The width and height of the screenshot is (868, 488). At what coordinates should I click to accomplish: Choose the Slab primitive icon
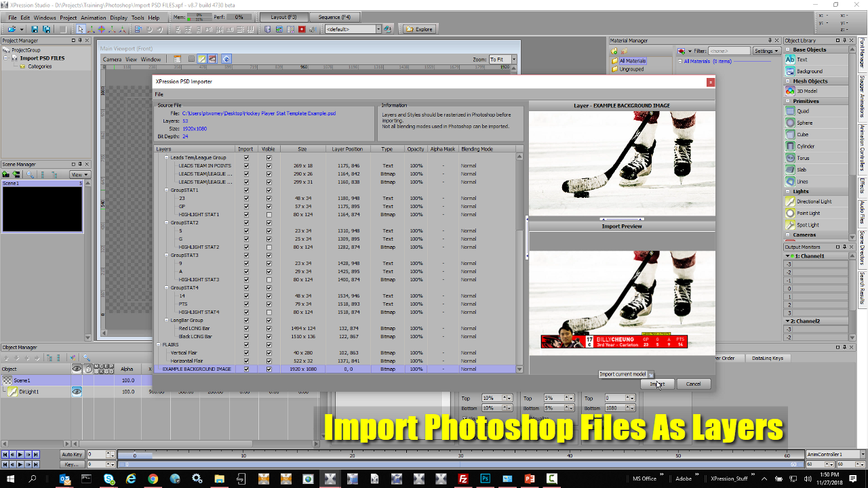(790, 169)
